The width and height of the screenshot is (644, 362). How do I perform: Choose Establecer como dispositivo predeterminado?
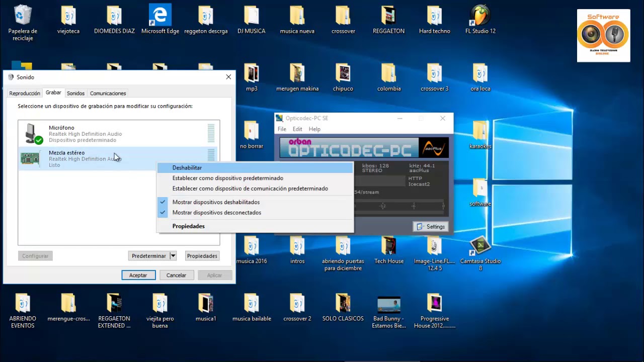click(255, 178)
